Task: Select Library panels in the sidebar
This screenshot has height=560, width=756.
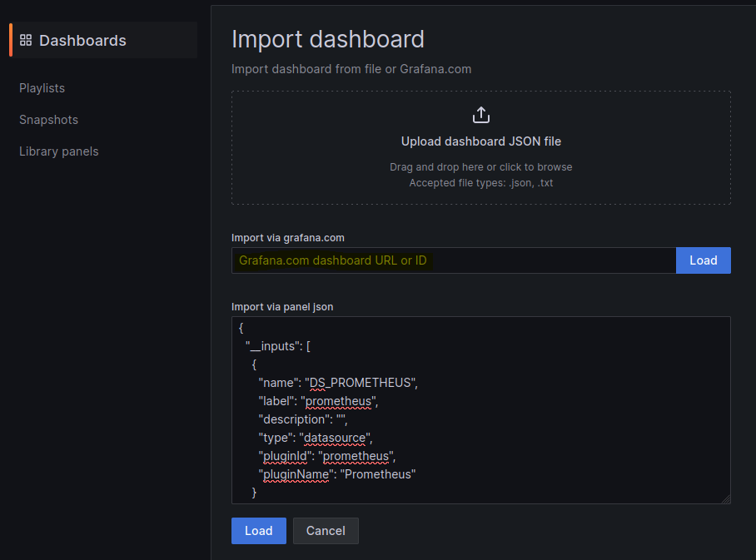Action: [x=59, y=151]
